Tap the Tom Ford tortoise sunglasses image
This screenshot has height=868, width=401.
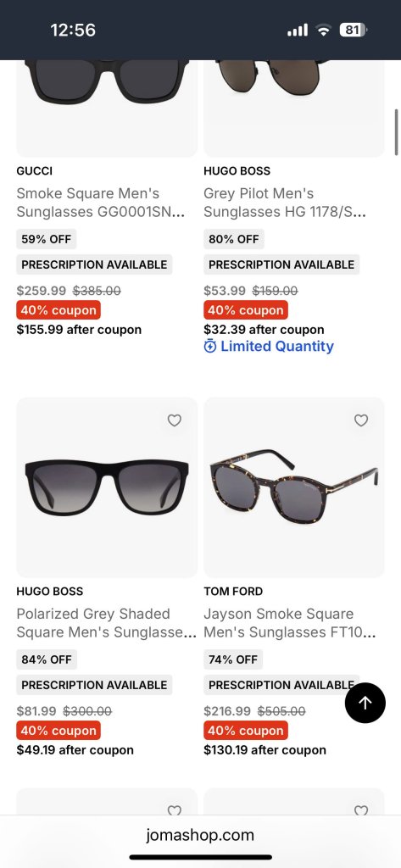pos(294,487)
